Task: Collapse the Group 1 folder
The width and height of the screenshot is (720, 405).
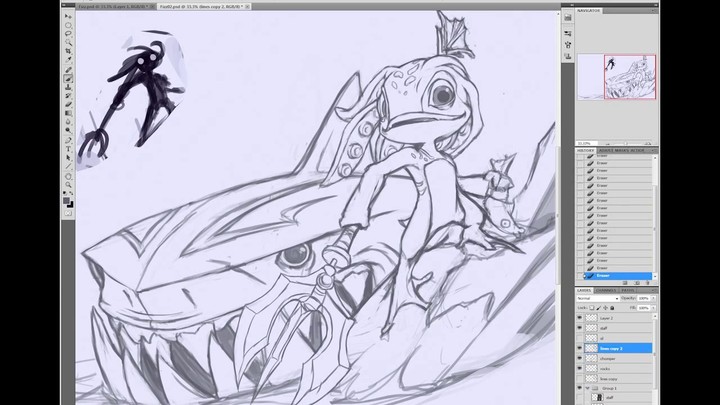Action: 587,388
